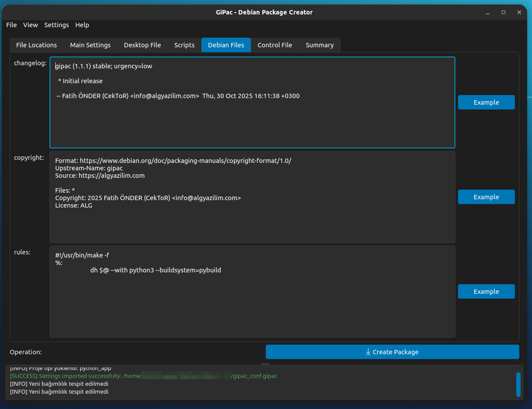This screenshot has height=409, width=532.
Task: Switch to the Main Settings tab
Action: (90, 45)
